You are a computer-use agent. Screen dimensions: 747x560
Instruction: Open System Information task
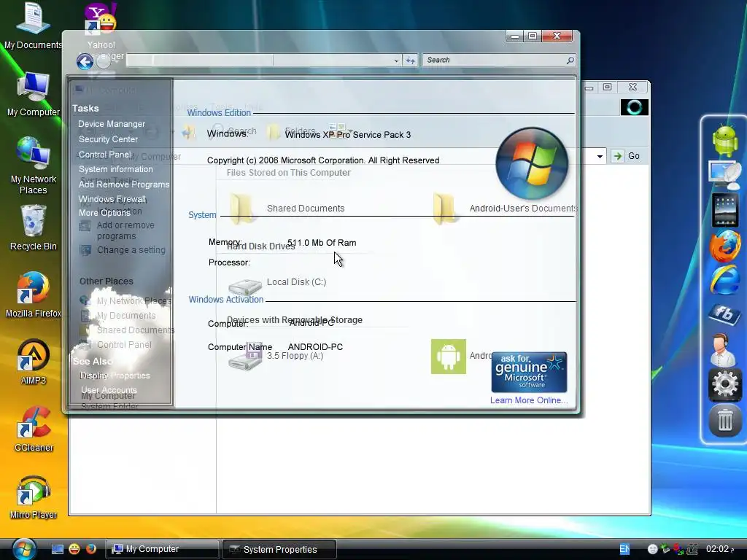click(x=116, y=169)
